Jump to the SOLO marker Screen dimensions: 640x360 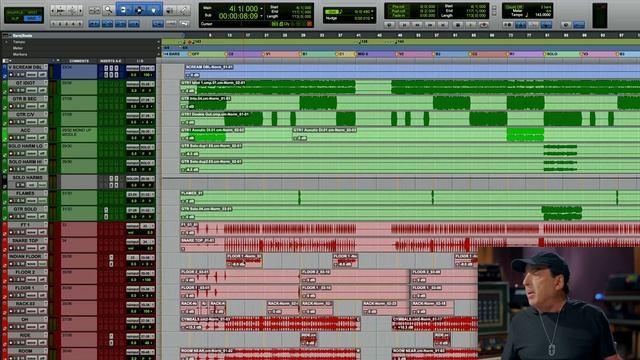point(551,54)
